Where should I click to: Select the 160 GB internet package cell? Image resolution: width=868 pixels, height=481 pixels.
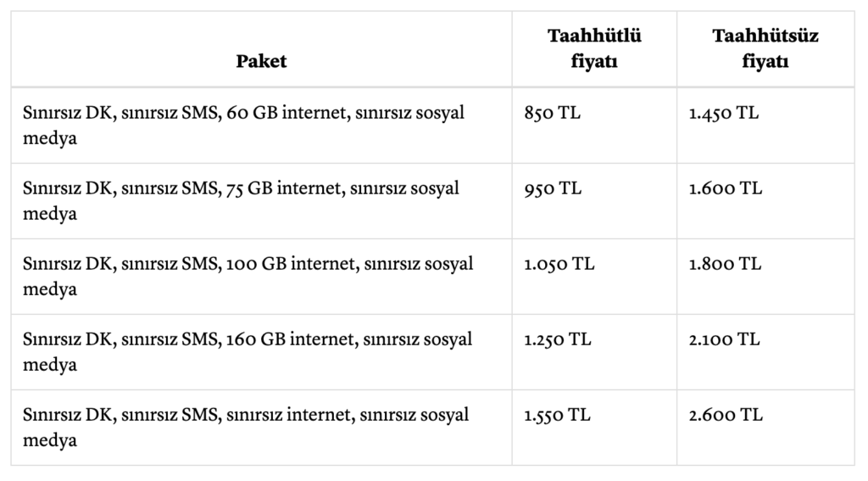(x=248, y=351)
